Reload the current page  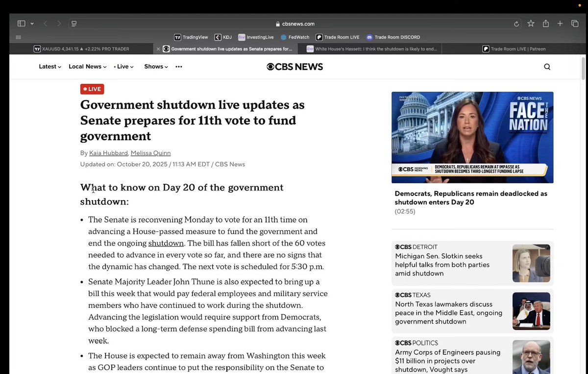(x=516, y=24)
